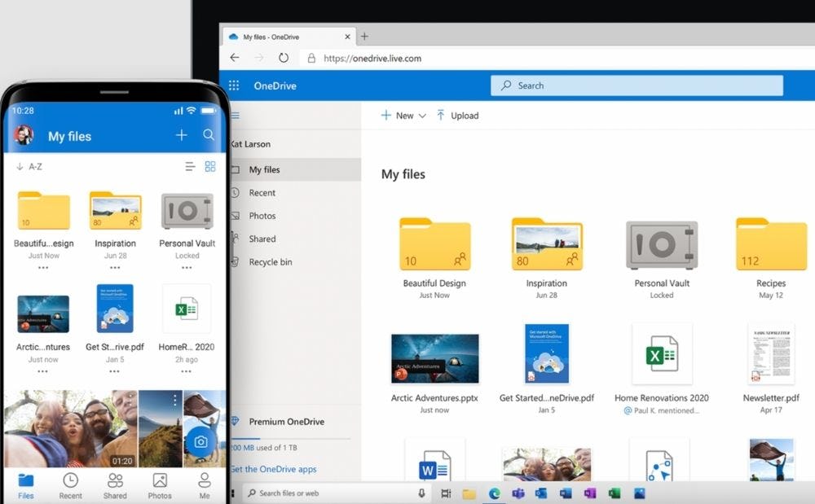
Task: Open the Office apps launcher waffle icon
Action: (234, 85)
